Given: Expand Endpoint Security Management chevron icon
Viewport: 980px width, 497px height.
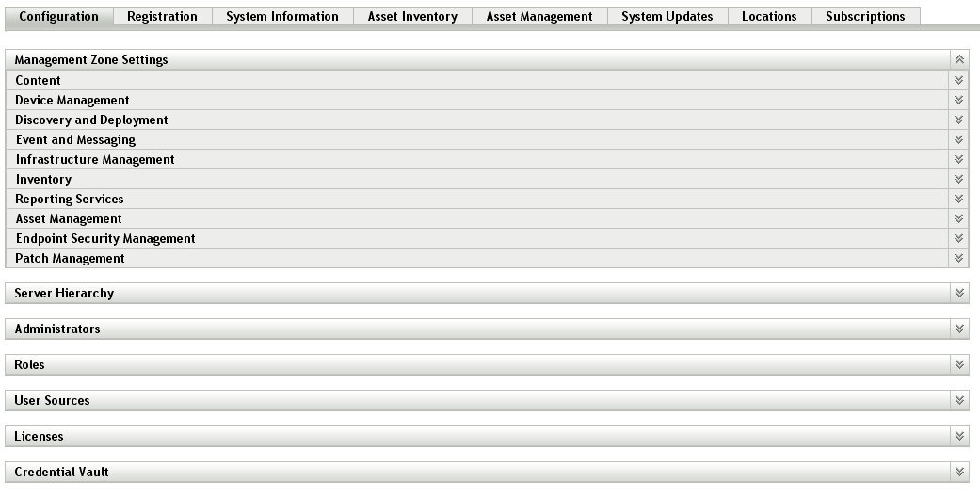Looking at the screenshot, I should (x=958, y=239).
